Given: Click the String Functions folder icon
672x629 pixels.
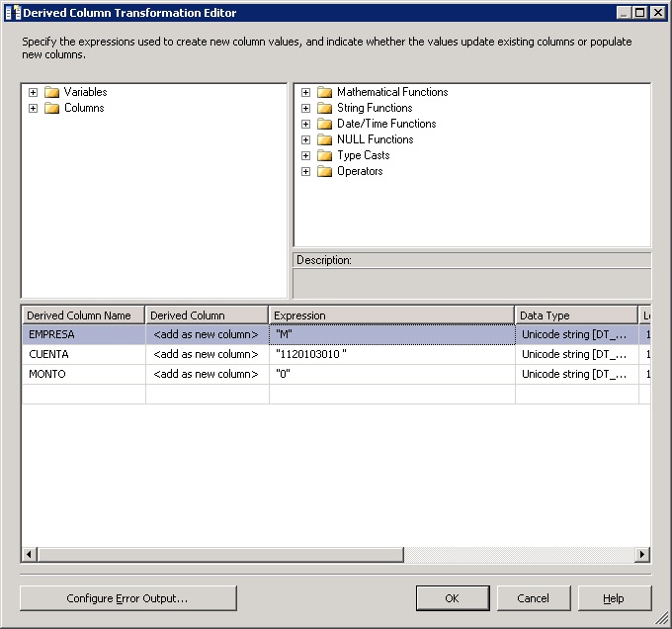Looking at the screenshot, I should click(x=324, y=108).
